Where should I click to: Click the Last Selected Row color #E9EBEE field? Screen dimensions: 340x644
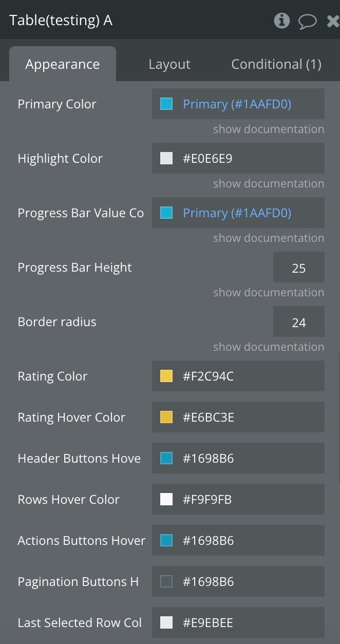[x=238, y=622]
